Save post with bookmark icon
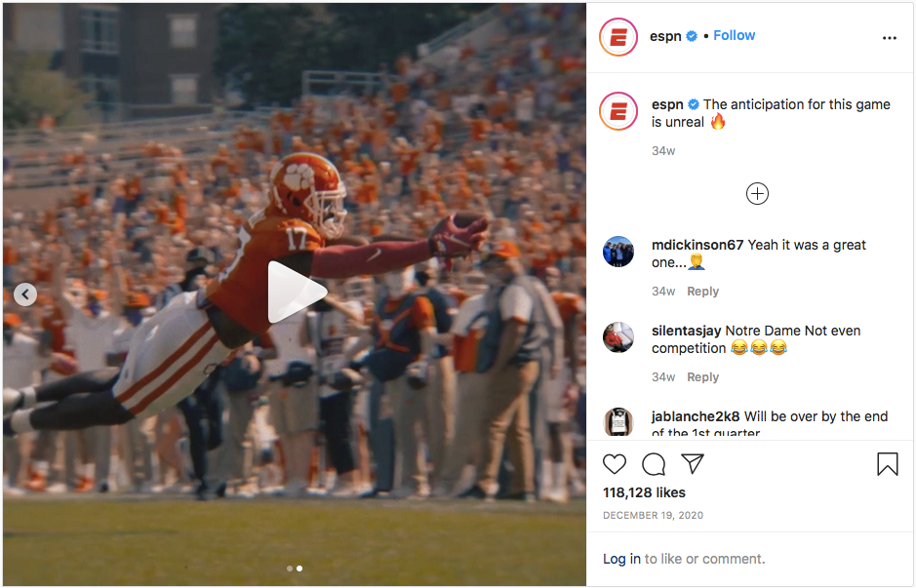The image size is (916, 588). [x=887, y=464]
